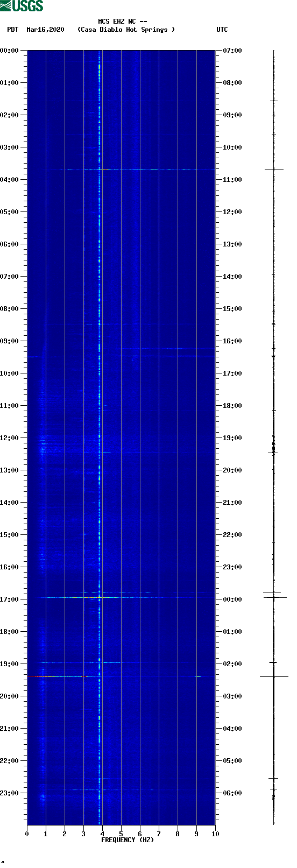
Task: Click the 4 Hz spectral line at 06:00 PDT
Action: (x=100, y=244)
